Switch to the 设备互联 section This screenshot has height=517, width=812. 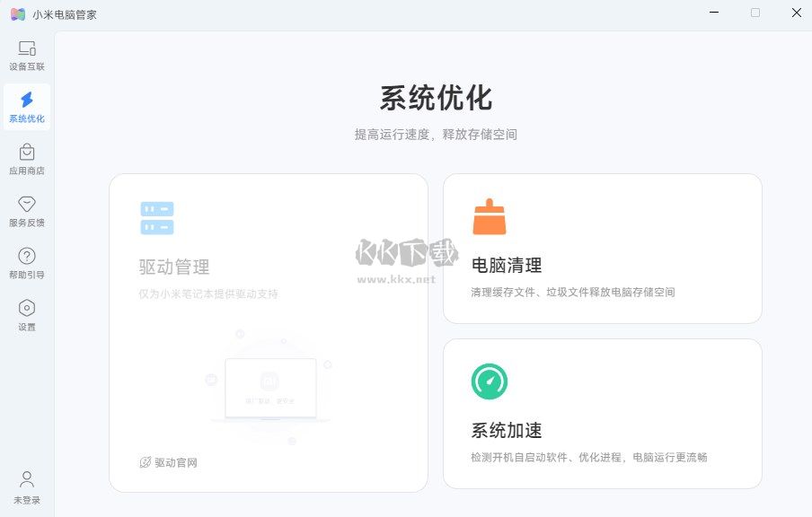click(25, 56)
